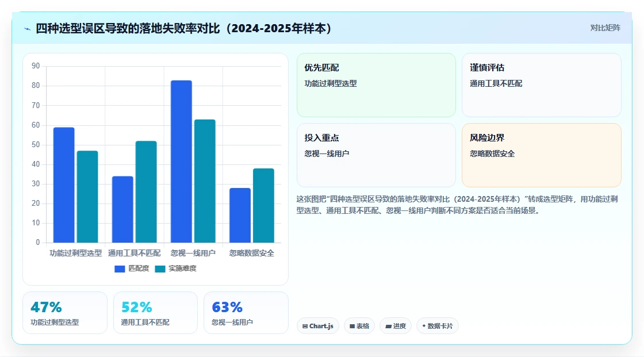Click teal 实施难度 bar for 通用工具不匹配
This screenshot has width=644, height=357.
click(146, 192)
